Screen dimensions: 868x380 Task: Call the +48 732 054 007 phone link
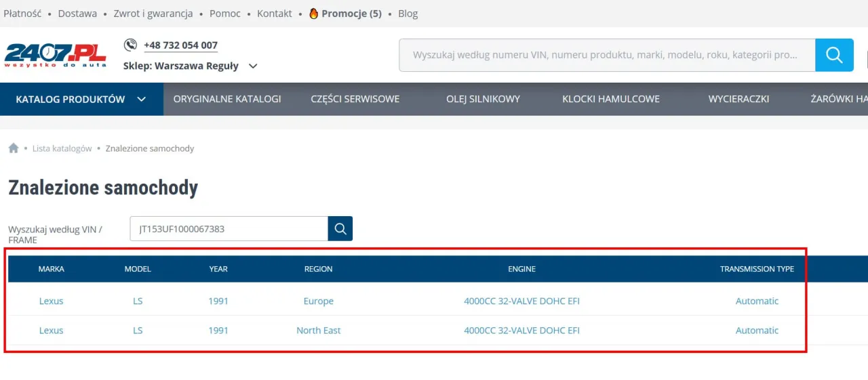(x=180, y=45)
